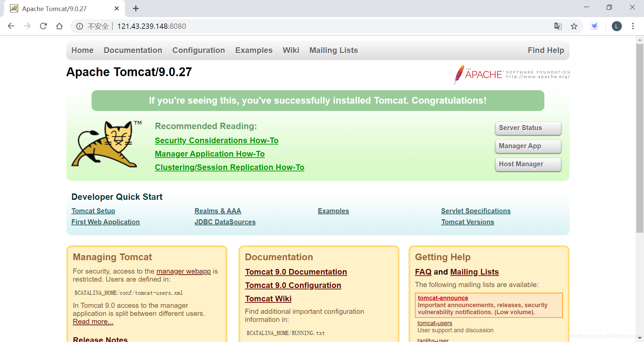Open Mailing Lists link in Getting Help
The width and height of the screenshot is (644, 342).
(475, 272)
